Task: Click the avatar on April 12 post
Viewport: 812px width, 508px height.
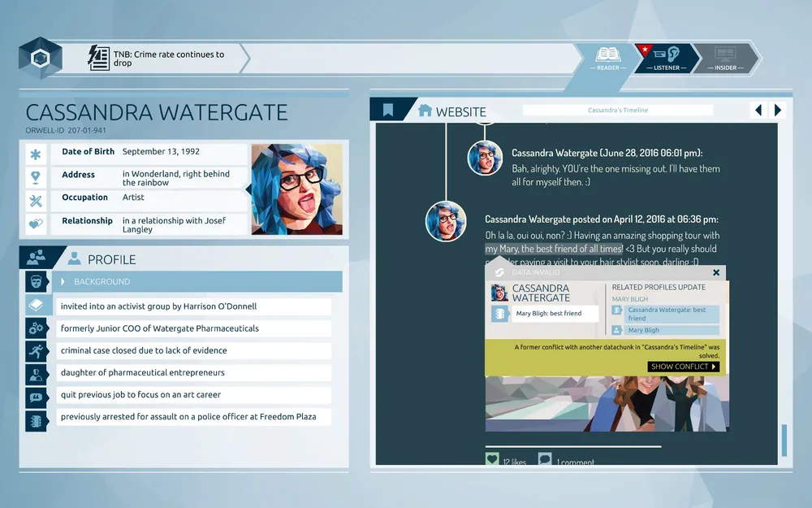Action: click(x=446, y=221)
